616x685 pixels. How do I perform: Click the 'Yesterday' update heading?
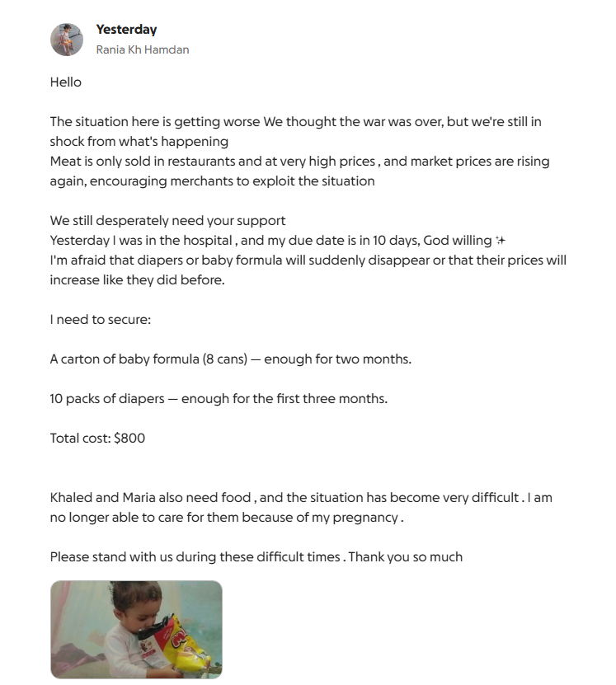point(126,30)
